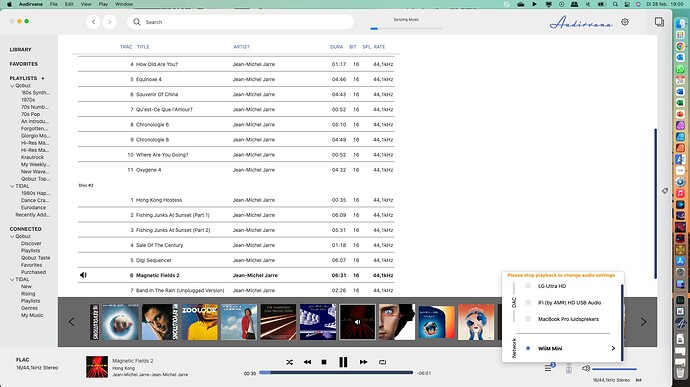The height and width of the screenshot is (387, 690).
Task: Mute with the speaker volume icon
Action: coord(586,368)
